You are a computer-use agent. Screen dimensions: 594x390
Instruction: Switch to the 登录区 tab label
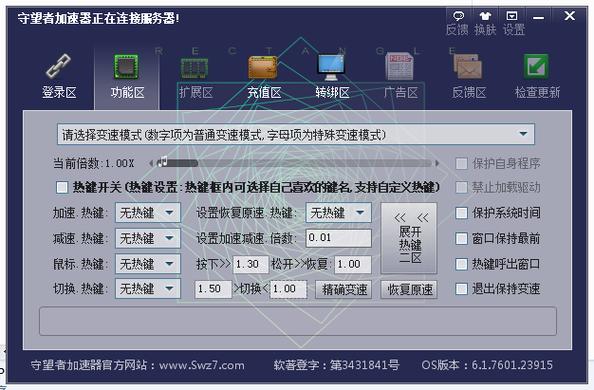tap(59, 92)
